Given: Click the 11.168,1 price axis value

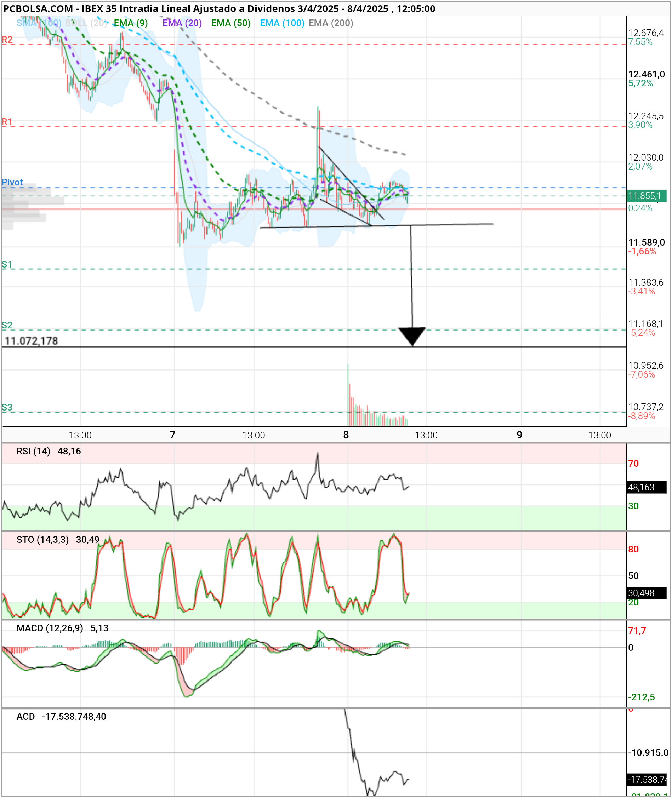Looking at the screenshot, I should click(646, 323).
